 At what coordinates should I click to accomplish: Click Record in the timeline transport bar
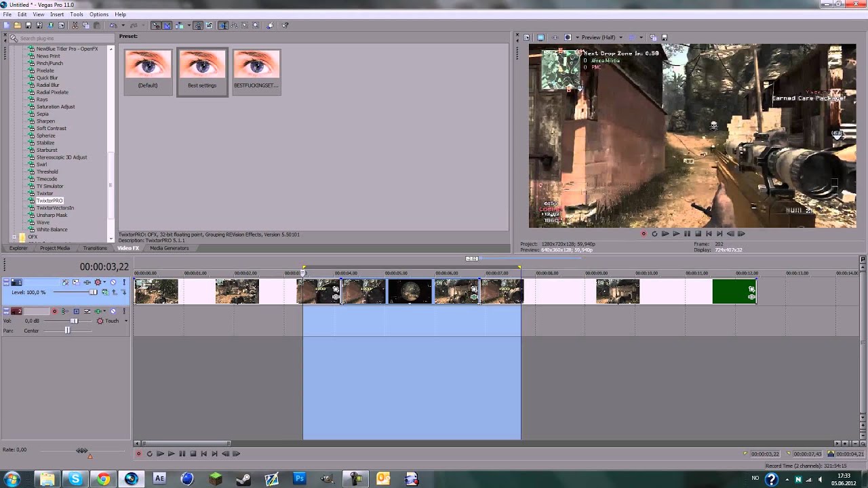(138, 454)
